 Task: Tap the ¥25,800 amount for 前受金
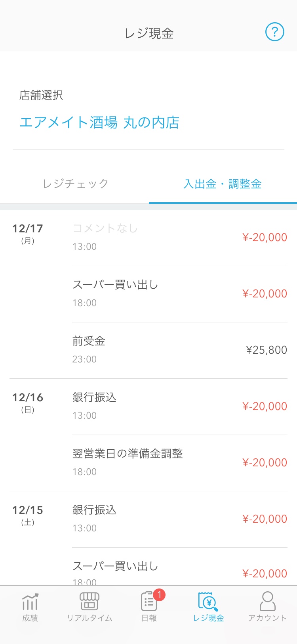(x=267, y=350)
